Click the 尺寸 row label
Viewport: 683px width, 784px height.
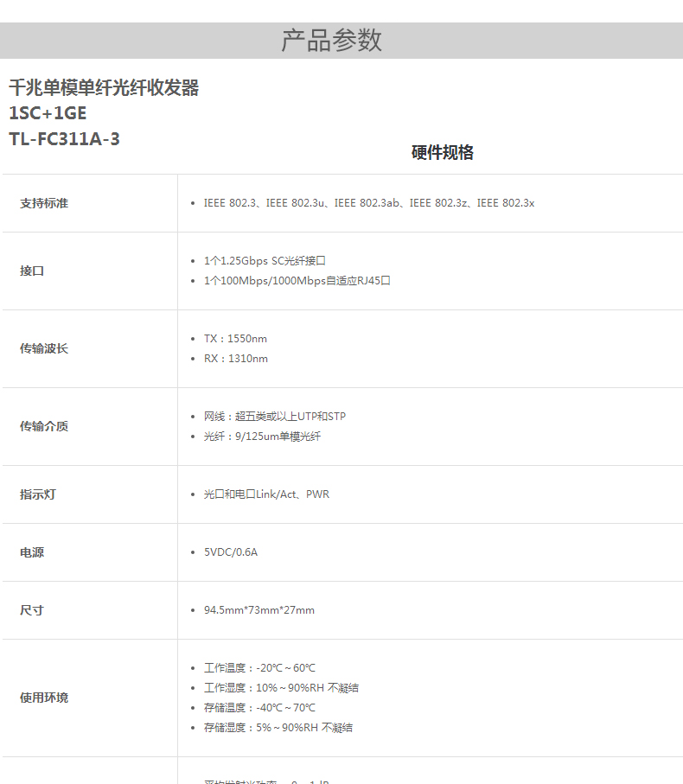tap(32, 610)
